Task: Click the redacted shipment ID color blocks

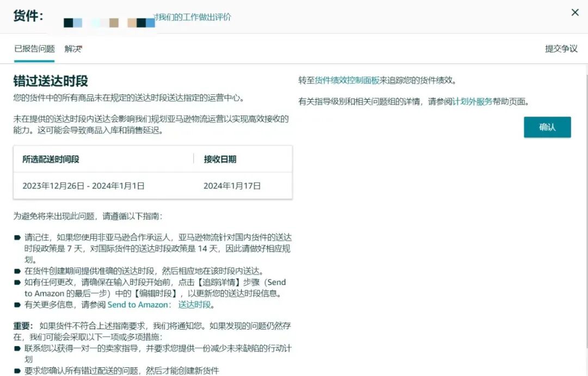Action: 109,22
